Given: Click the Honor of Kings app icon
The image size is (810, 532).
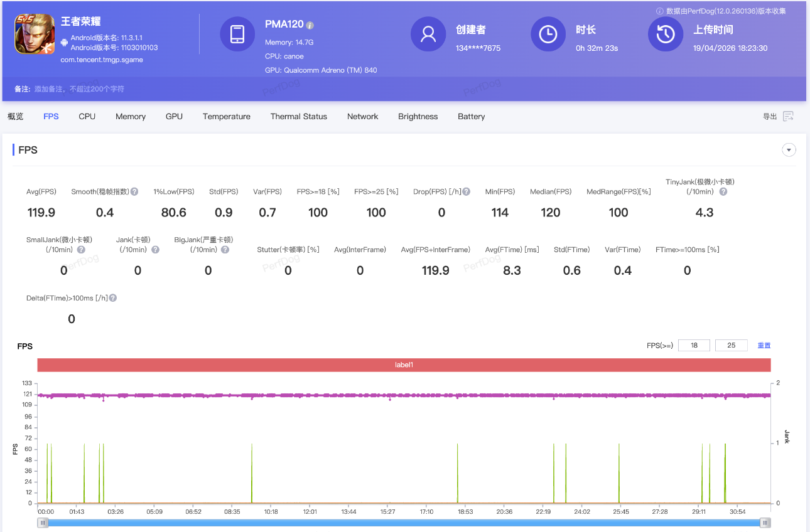Looking at the screenshot, I should [x=35, y=34].
